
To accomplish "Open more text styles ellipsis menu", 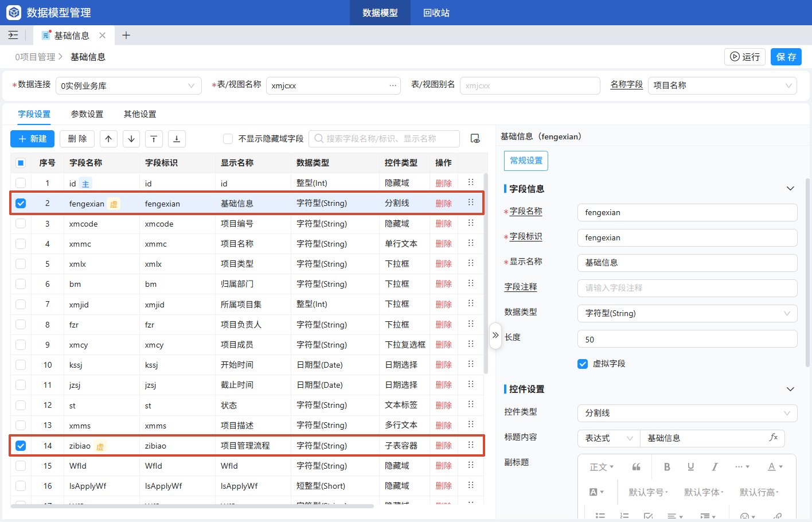I will pos(742,467).
